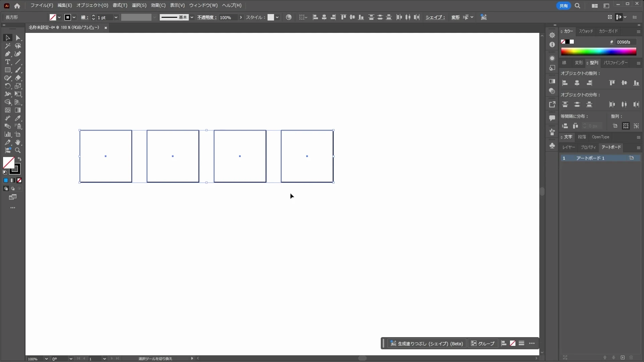
Task: Open the zoom level dropdown at bottom
Action: coord(46,359)
